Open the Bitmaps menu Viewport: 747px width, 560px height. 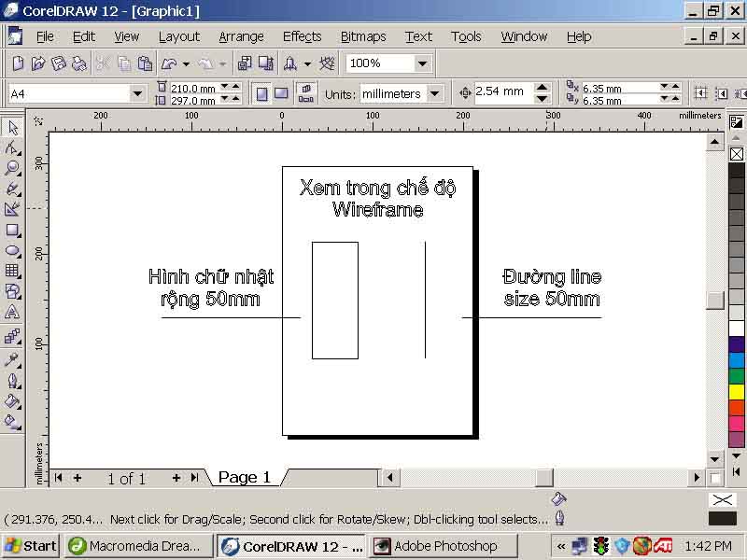pyautogui.click(x=363, y=36)
